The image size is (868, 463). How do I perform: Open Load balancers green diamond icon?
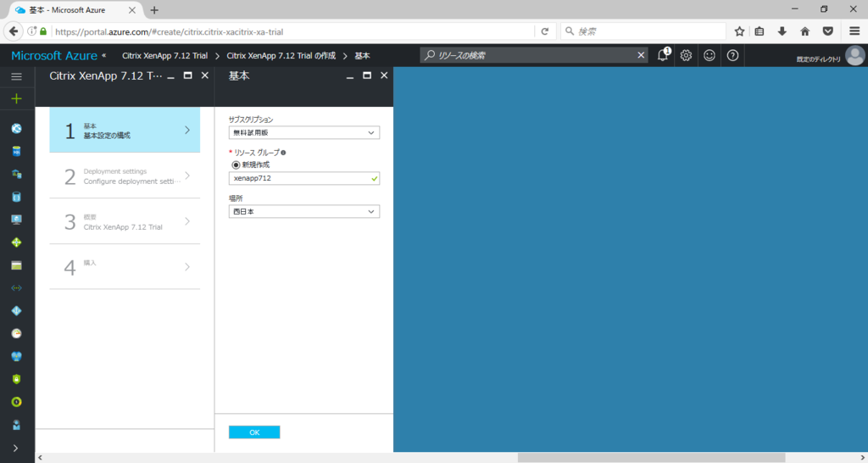point(17,242)
